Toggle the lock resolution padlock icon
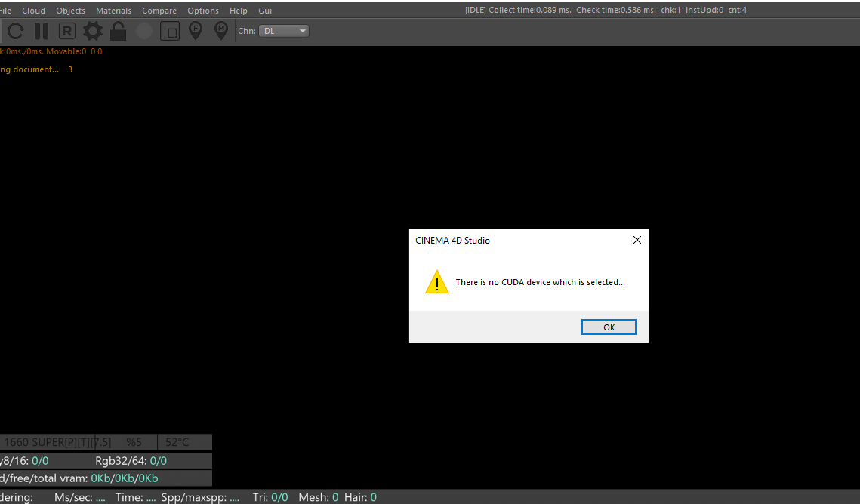The height and width of the screenshot is (504, 860). click(x=118, y=31)
